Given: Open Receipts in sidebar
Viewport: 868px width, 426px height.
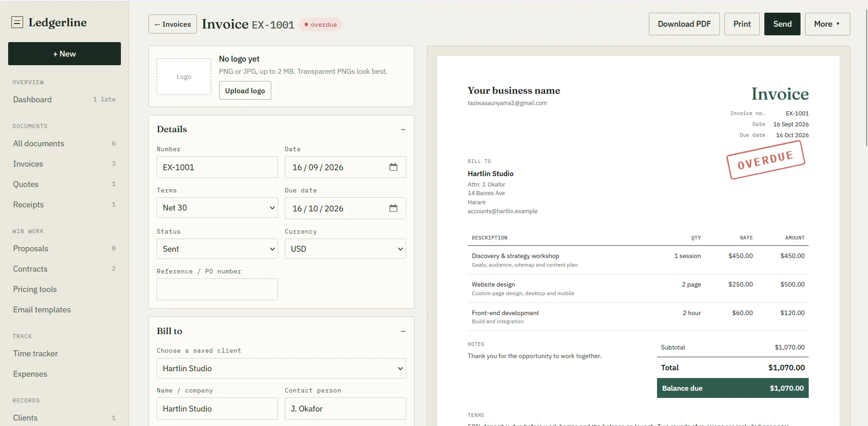Looking at the screenshot, I should click(x=64, y=205).
